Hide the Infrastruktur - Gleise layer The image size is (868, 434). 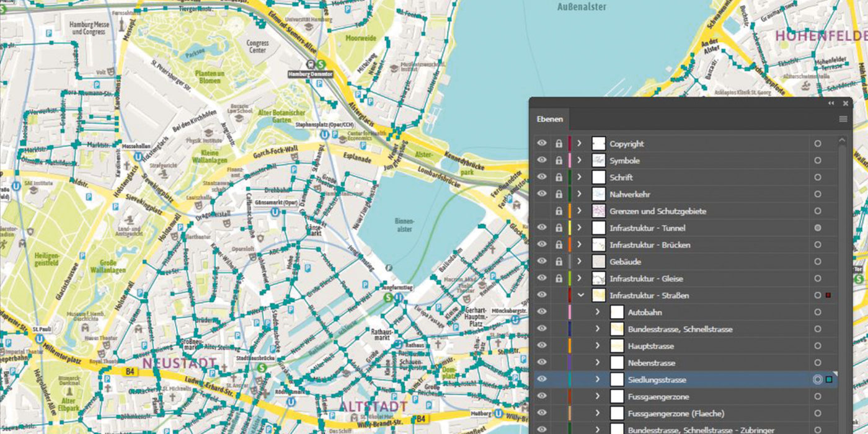(541, 278)
